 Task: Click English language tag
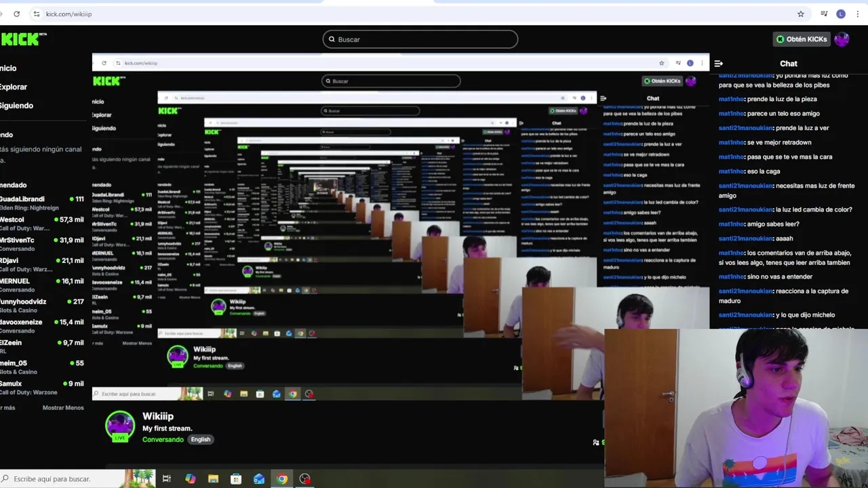tap(201, 439)
